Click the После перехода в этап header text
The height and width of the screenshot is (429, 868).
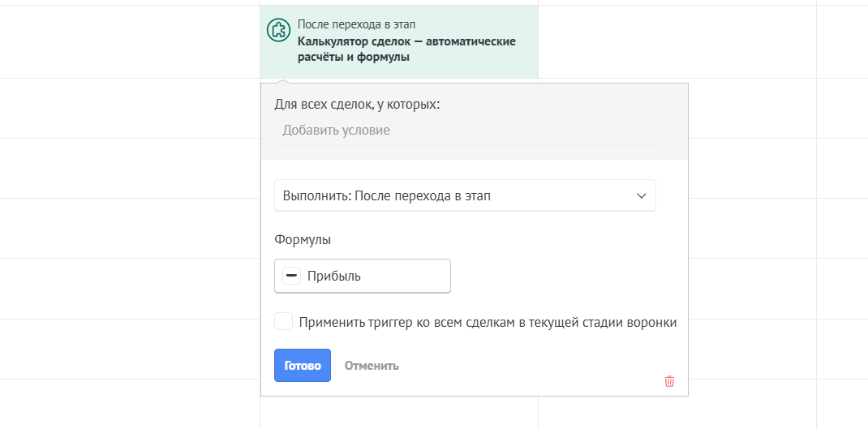pyautogui.click(x=356, y=24)
